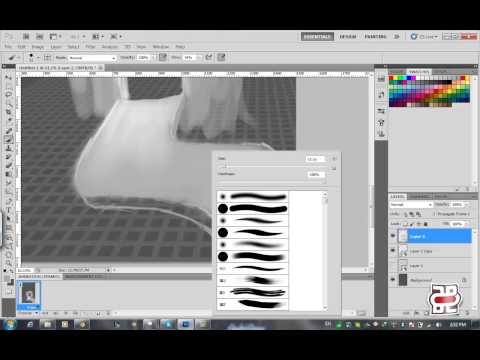Open the layer blend mode Normal dropdown
Screen dimensions: 480x360
411,204
